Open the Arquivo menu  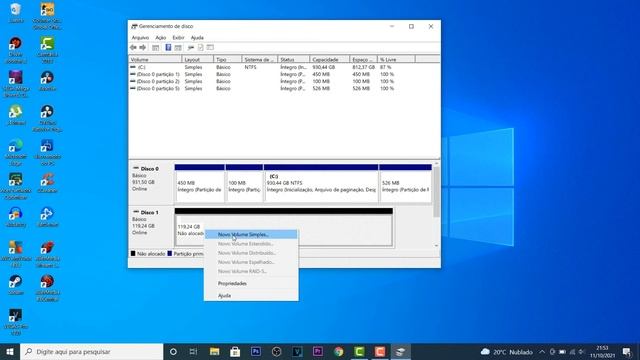click(x=140, y=38)
